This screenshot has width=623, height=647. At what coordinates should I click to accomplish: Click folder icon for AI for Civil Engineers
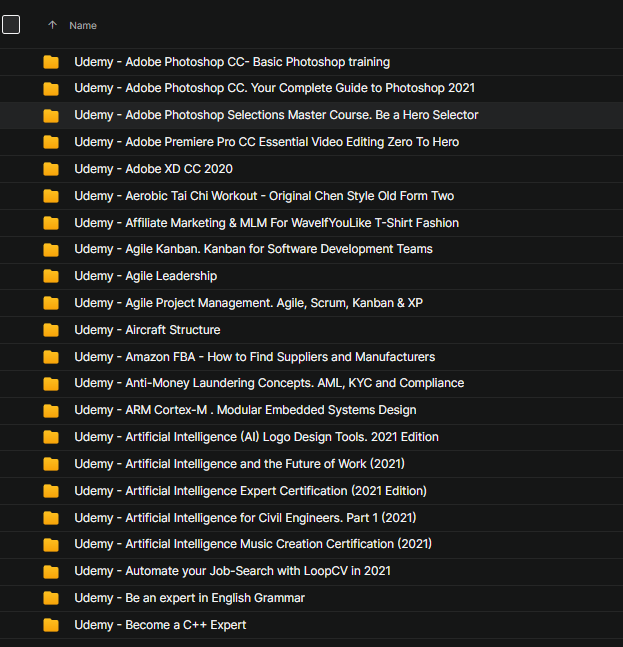(51, 518)
